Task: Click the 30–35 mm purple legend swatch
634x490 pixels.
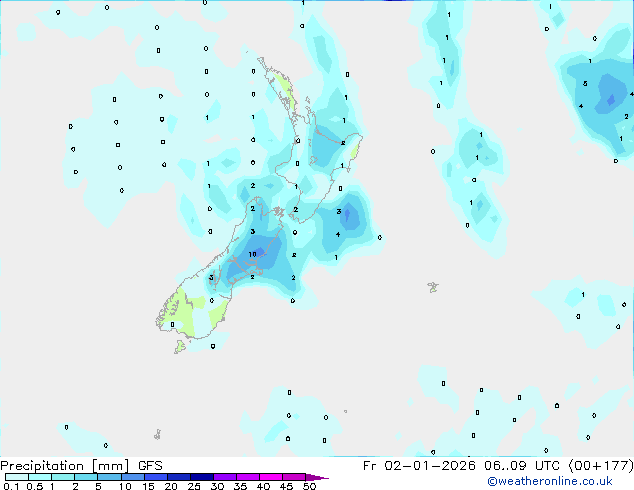Action: click(x=225, y=477)
